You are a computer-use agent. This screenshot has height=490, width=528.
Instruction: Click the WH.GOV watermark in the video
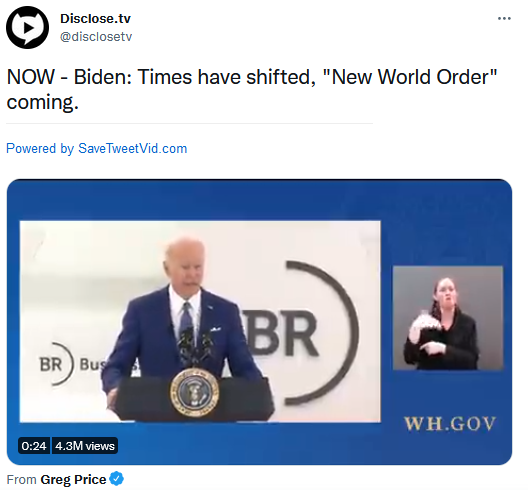tap(450, 424)
